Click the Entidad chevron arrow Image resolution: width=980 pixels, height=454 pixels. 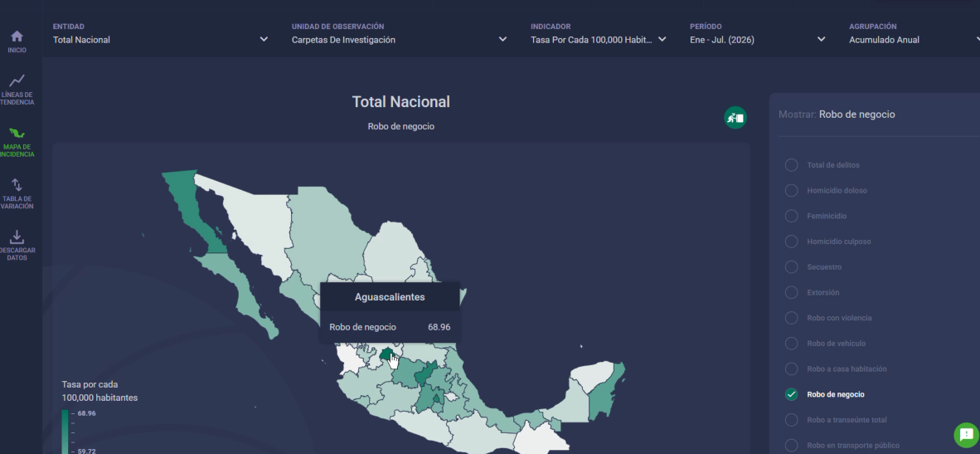(264, 39)
